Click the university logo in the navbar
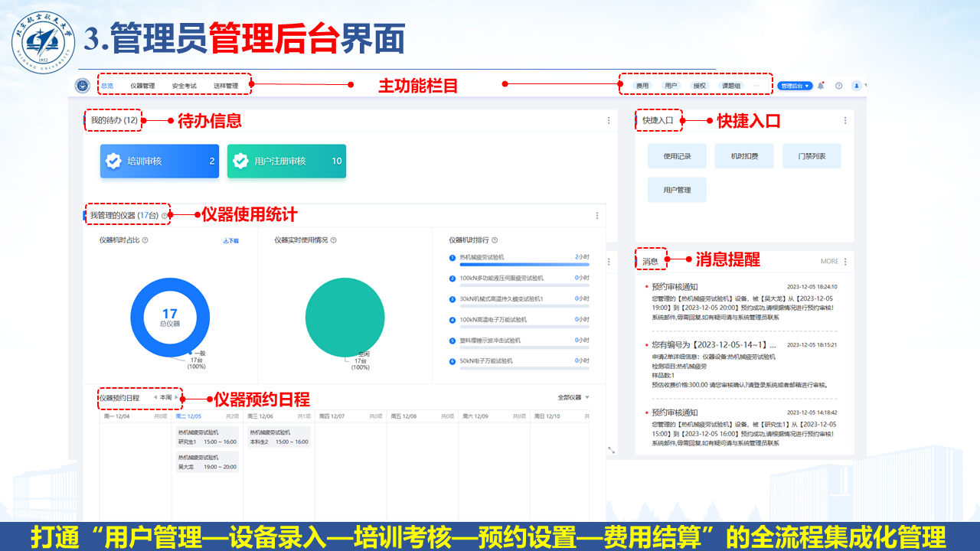Image resolution: width=980 pixels, height=551 pixels. [82, 86]
